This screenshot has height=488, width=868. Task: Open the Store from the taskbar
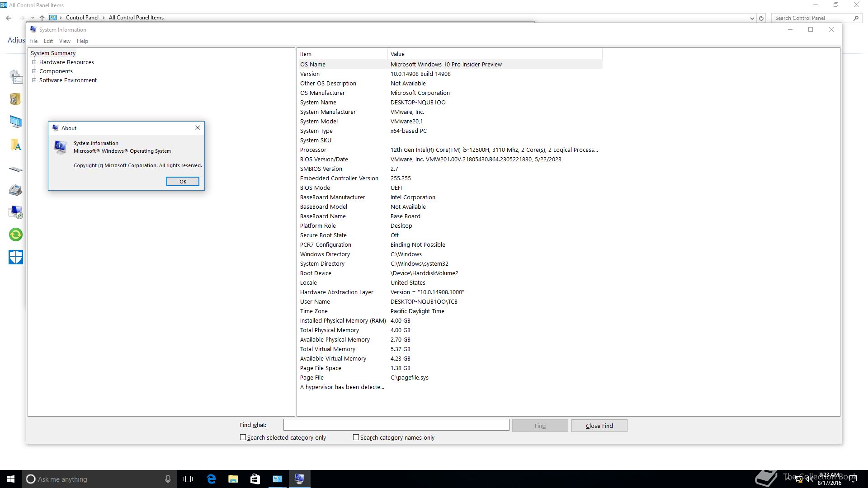pyautogui.click(x=255, y=479)
